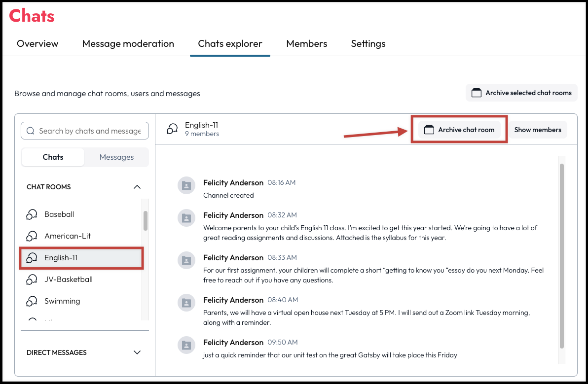Viewport: 588px width, 384px height.
Task: Click the search by chats and messages field
Action: 85,131
